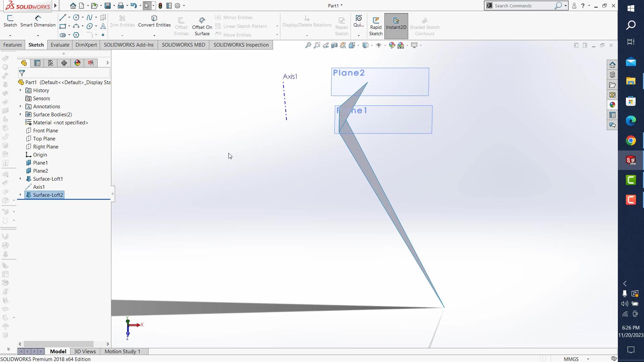Switch to the Features tab
Image resolution: width=644 pixels, height=362 pixels.
(x=13, y=45)
